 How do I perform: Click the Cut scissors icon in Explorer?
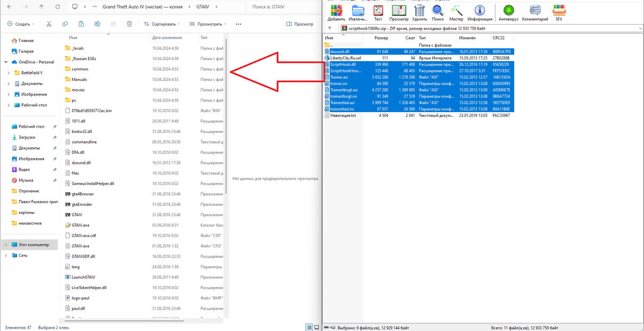(x=49, y=24)
